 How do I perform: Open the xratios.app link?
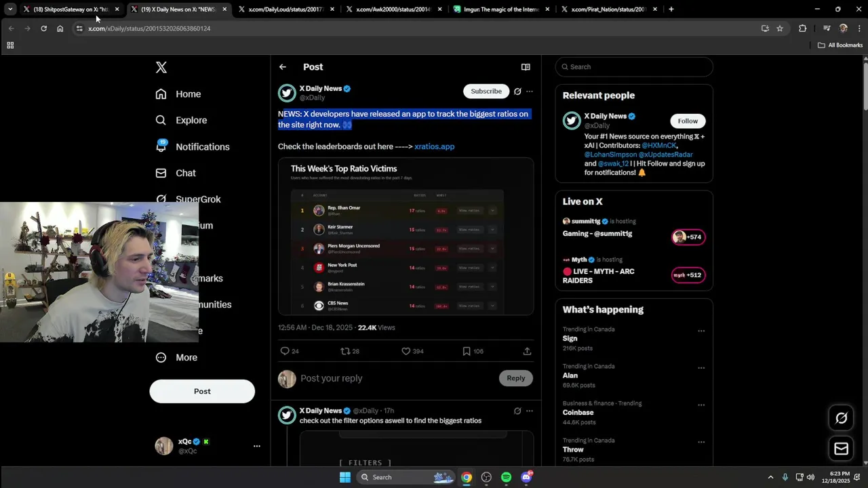[x=434, y=146]
